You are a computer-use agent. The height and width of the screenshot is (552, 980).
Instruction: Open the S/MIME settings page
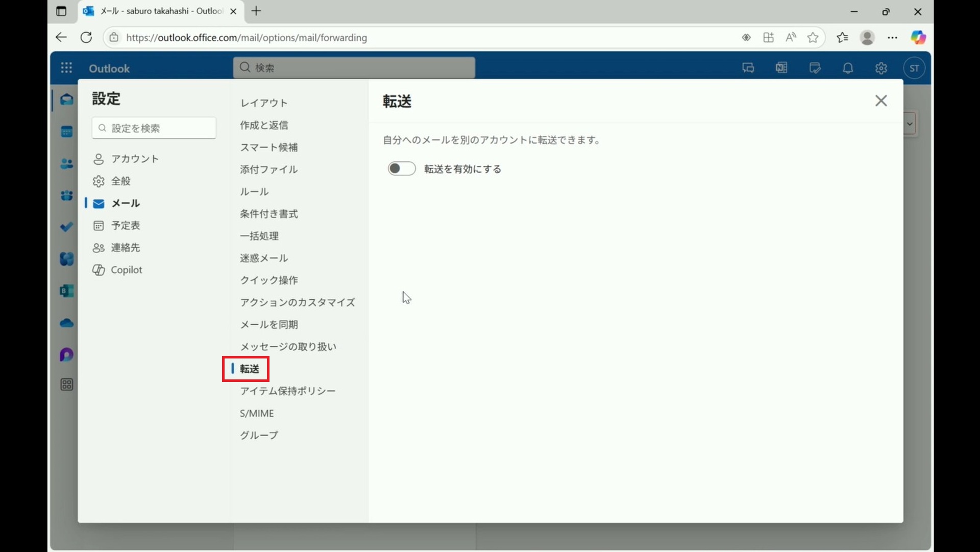pyautogui.click(x=257, y=413)
